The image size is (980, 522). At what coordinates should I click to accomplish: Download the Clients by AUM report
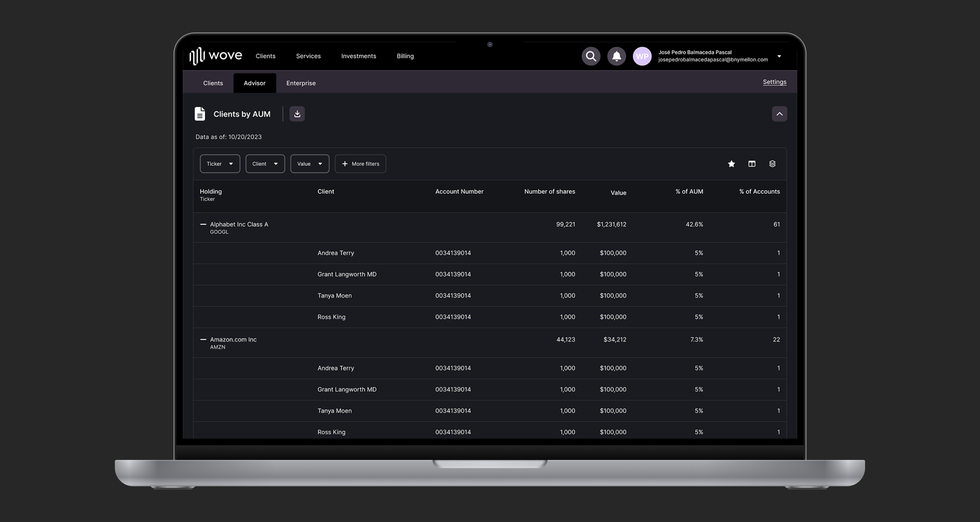[x=297, y=114]
